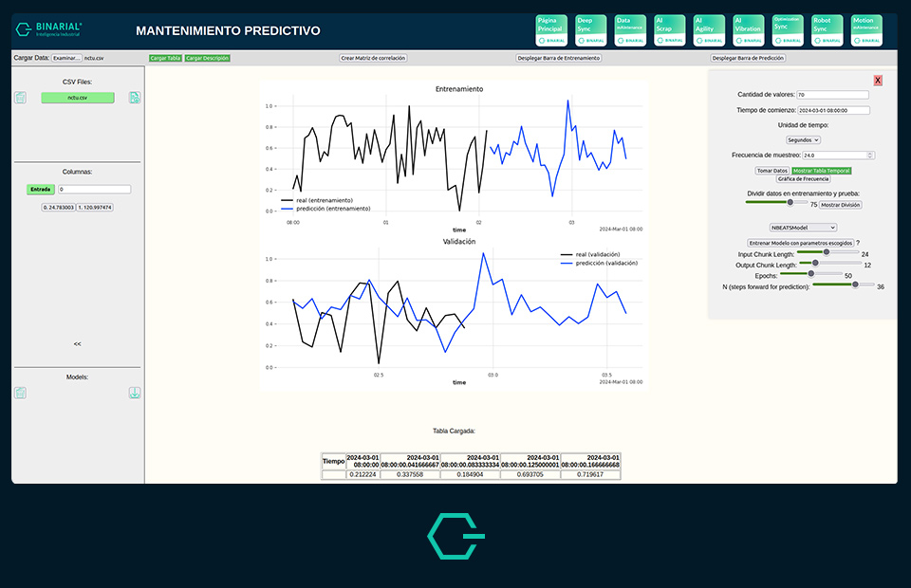Toggle the Entrada column button
Image resolution: width=911 pixels, height=588 pixels.
41,189
